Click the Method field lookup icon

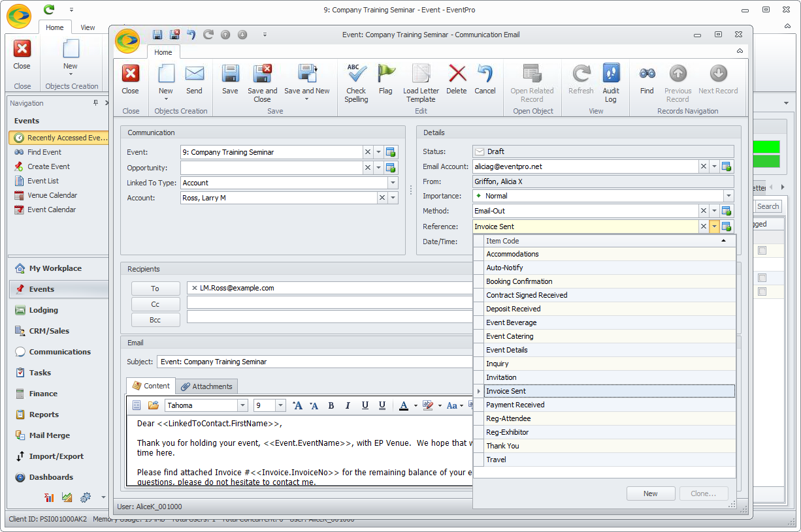(x=727, y=211)
